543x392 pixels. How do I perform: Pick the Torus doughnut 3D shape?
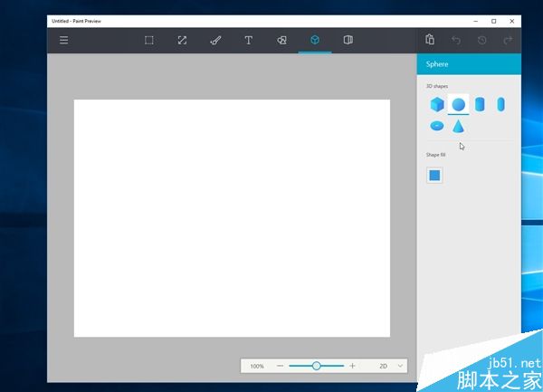(x=437, y=126)
